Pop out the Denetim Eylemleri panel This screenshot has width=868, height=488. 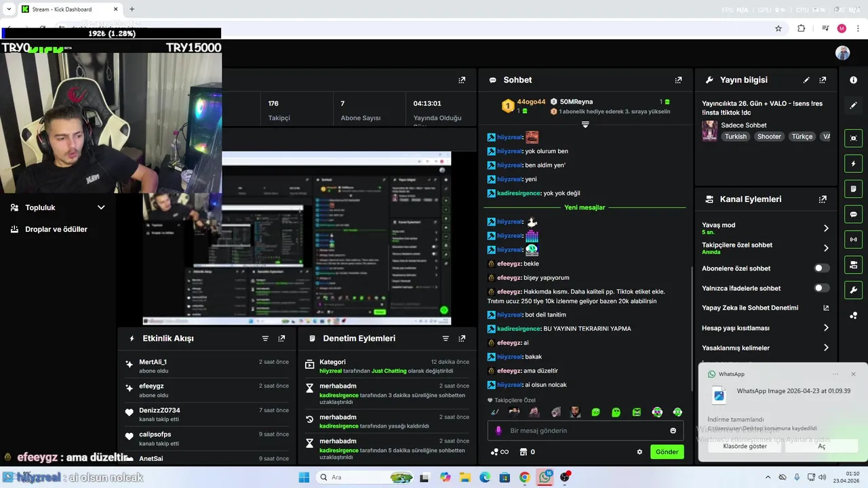462,338
